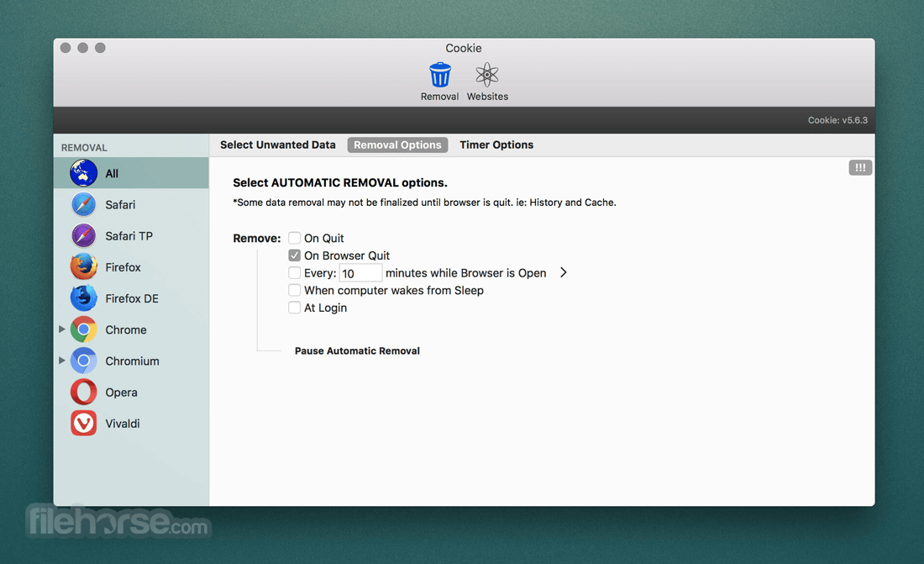Select the Opera label in the sidebar
Screen dimensions: 924x564
coord(122,393)
